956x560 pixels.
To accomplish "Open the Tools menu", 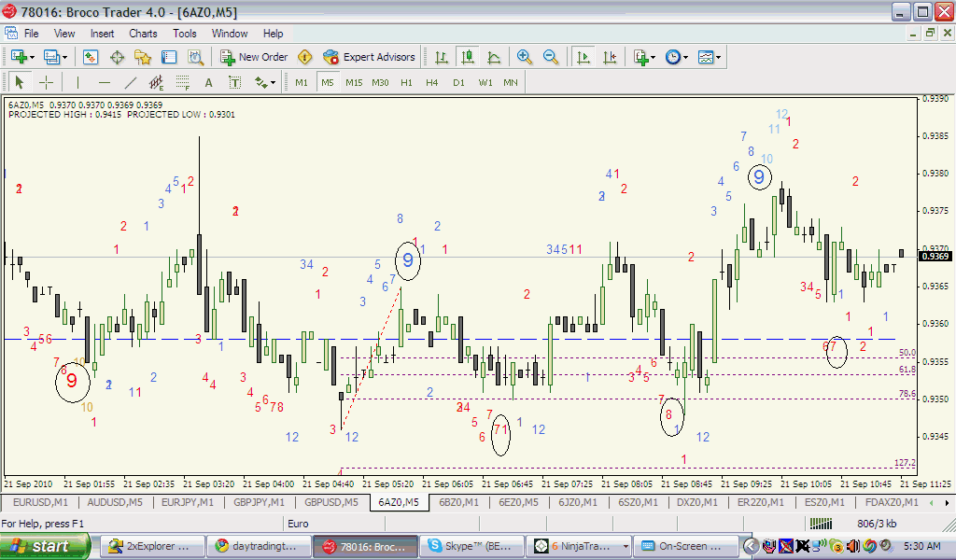I will [x=184, y=34].
